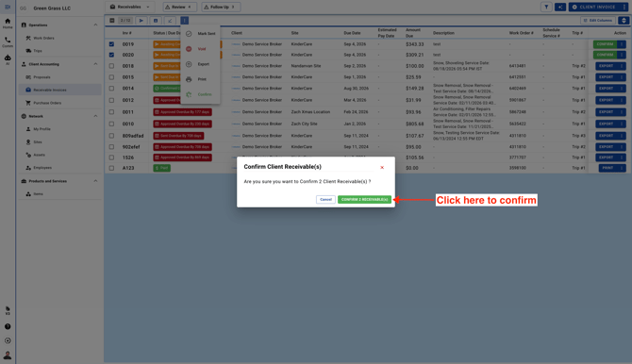Toggle the hamburger menu icon at the top left
Viewport: 632px width, 364px height.
click(x=8, y=7)
